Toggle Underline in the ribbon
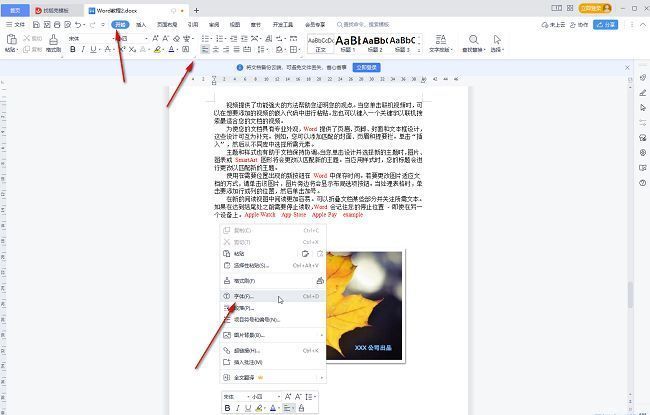The image size is (650, 415). (93, 49)
